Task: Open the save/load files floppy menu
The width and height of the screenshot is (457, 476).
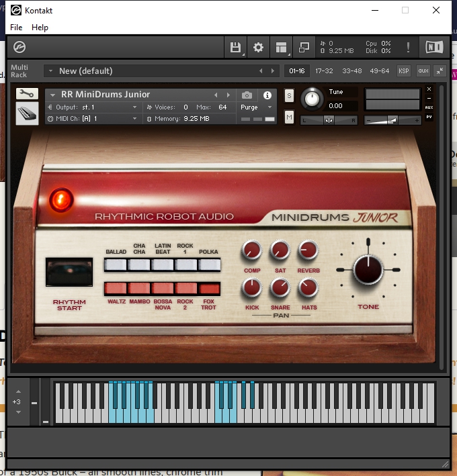Action: [235, 47]
